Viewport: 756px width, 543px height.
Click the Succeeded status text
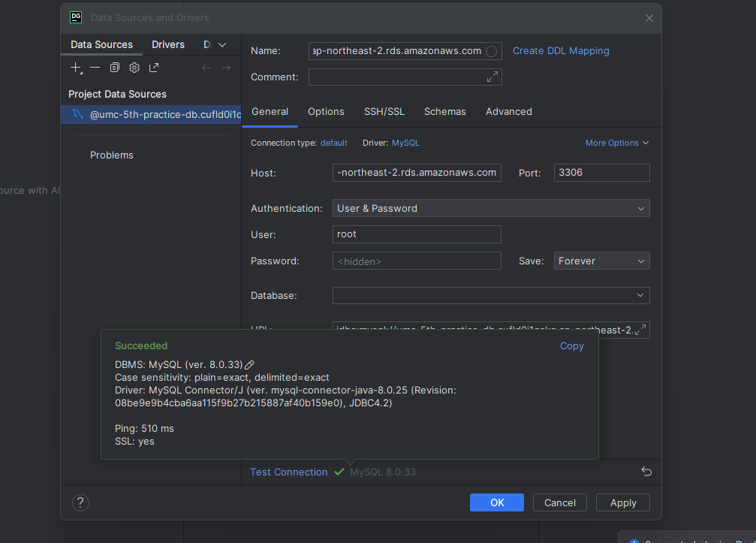[141, 345]
